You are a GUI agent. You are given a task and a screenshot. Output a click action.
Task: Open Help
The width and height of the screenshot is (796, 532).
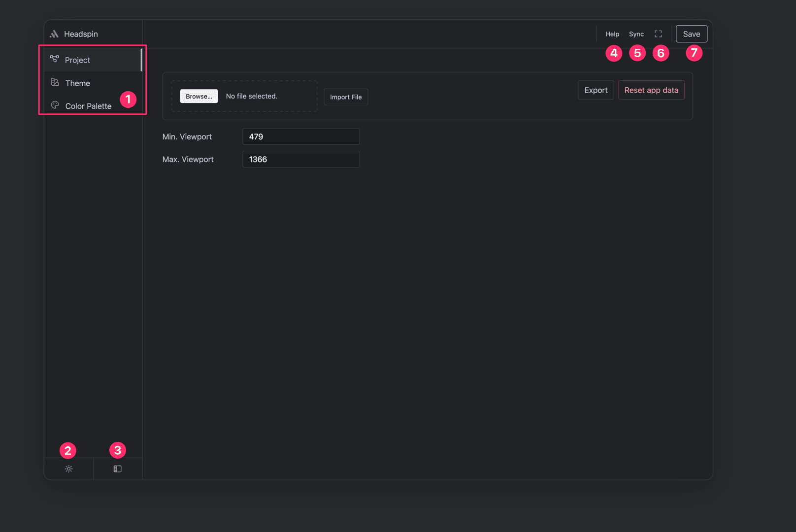pos(612,33)
